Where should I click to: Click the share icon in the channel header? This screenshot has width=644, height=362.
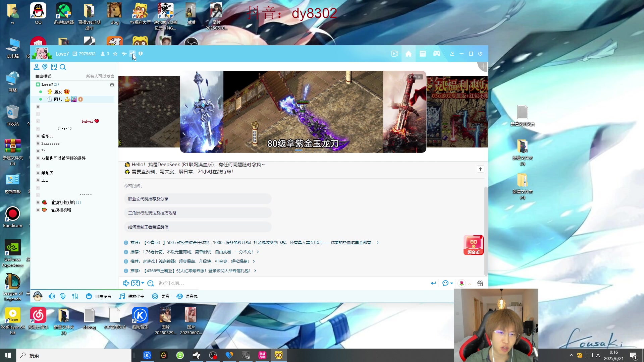tap(132, 54)
